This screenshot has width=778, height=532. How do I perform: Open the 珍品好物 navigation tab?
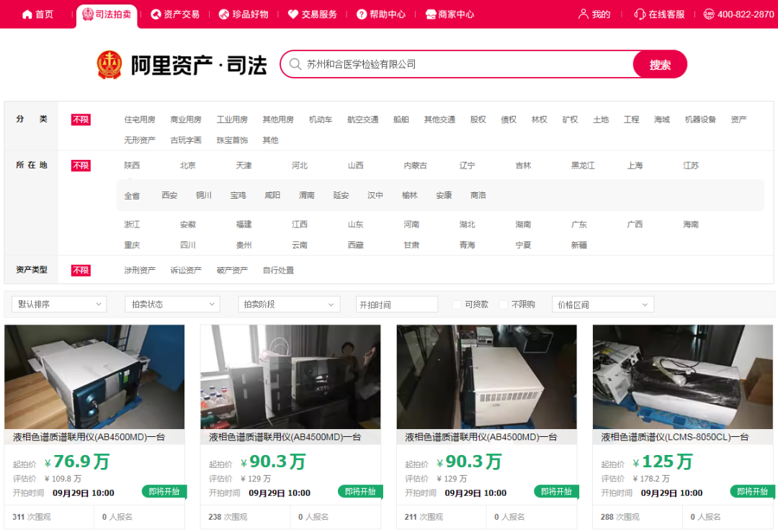243,14
